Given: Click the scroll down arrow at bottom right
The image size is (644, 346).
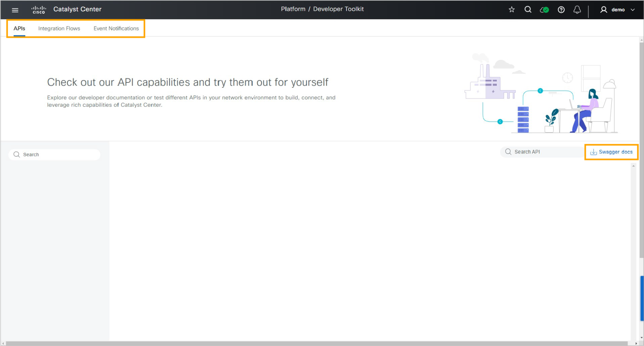Looking at the screenshot, I should coord(642,338).
